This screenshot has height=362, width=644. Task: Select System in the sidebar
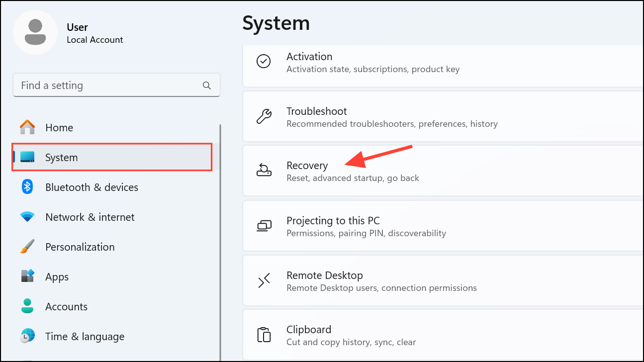tap(61, 158)
